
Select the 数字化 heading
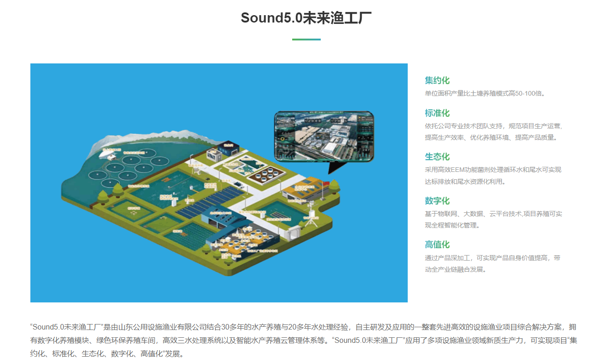[x=437, y=201]
